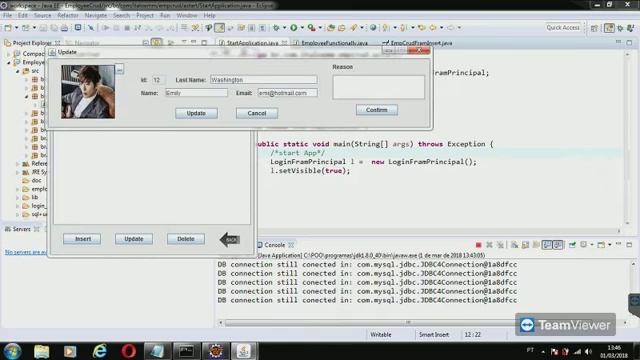This screenshot has height=360, width=640.
Task: Click the volume speaker icon in system tray
Action: pos(588,351)
